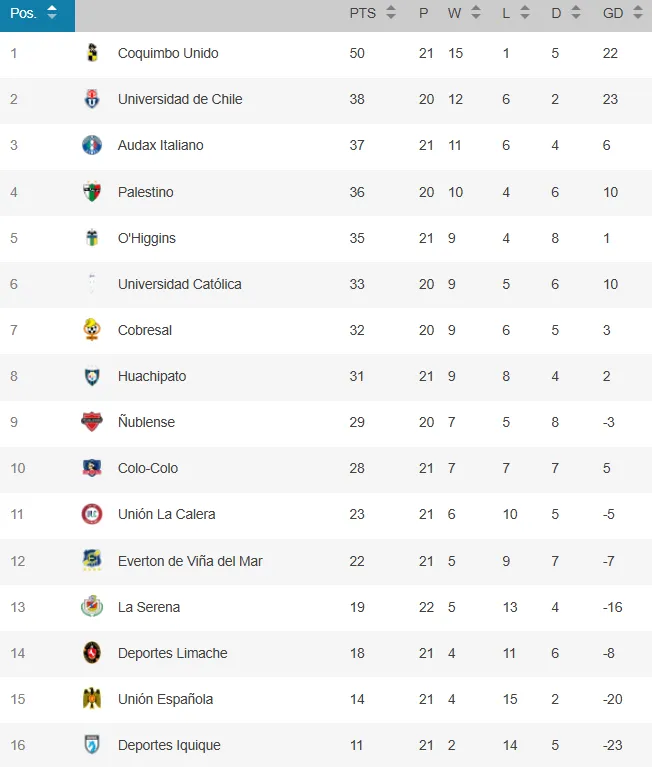652x767 pixels.
Task: Click the Palestino team crest
Action: pyautogui.click(x=92, y=192)
